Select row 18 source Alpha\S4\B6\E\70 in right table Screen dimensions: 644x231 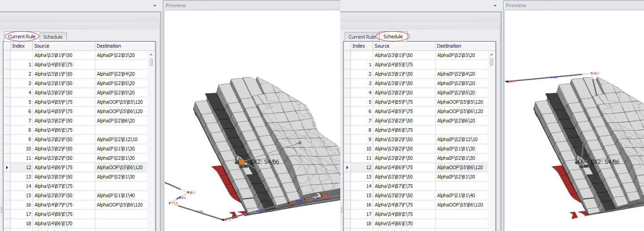(394, 223)
